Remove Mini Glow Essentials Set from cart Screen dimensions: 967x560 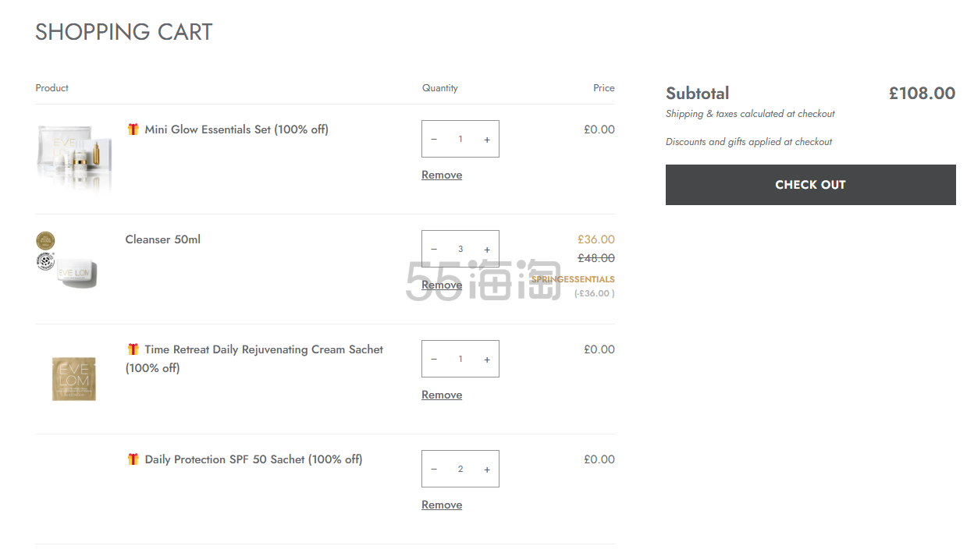pos(442,175)
